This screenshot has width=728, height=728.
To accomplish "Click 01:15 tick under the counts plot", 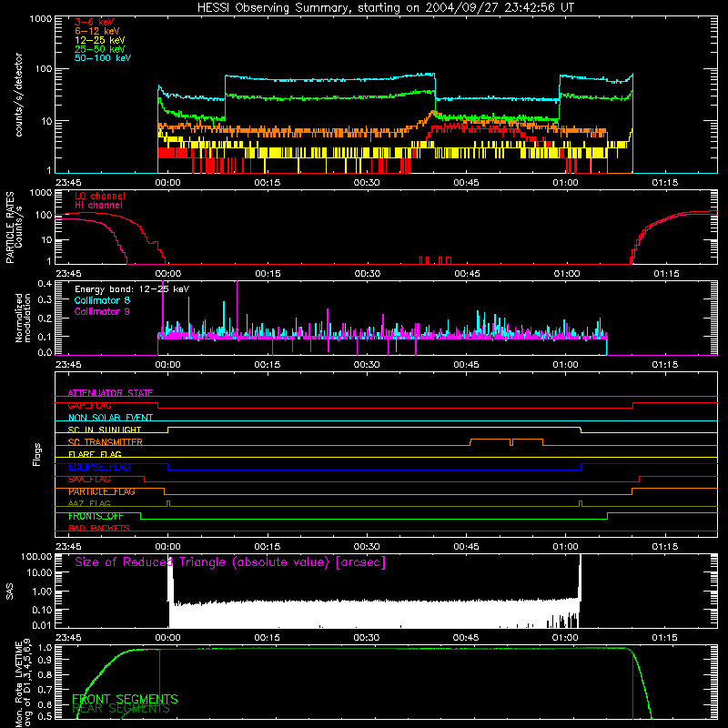I will tap(665, 183).
